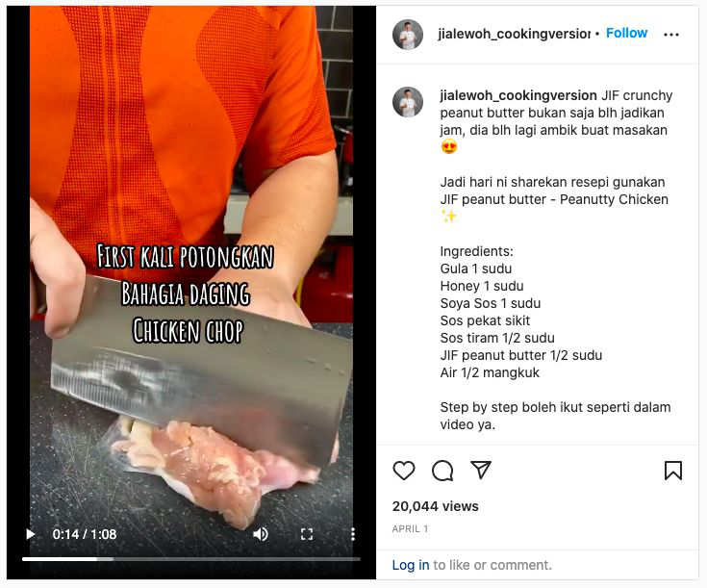Viewport: 707px width, 588px height.
Task: Click the caption profile avatar
Action: [408, 102]
